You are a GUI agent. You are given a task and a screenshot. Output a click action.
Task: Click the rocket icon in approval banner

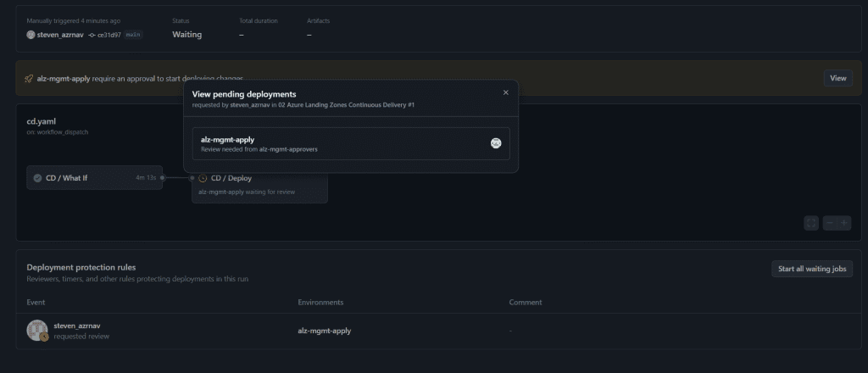(29, 78)
